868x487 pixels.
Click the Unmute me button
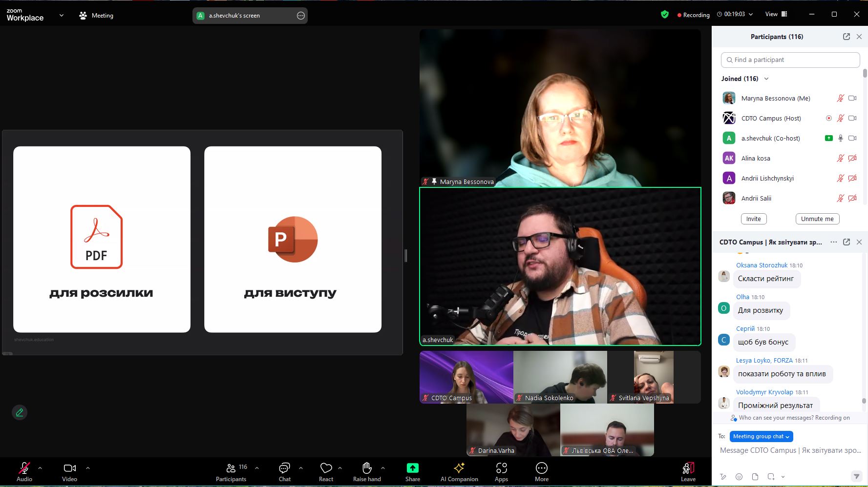coord(817,219)
